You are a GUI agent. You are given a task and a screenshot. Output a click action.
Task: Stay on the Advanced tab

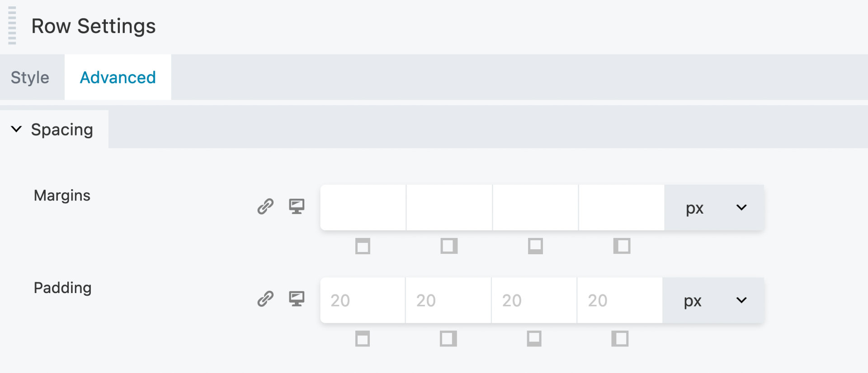click(x=117, y=77)
